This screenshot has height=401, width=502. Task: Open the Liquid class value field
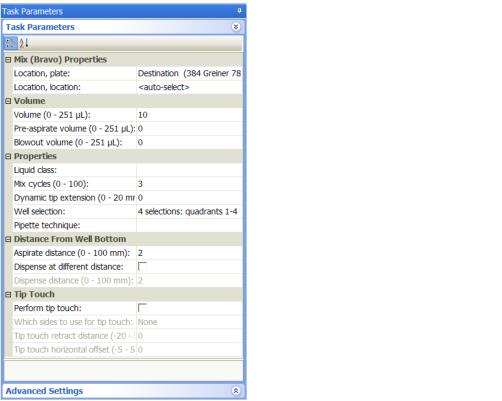(x=189, y=170)
